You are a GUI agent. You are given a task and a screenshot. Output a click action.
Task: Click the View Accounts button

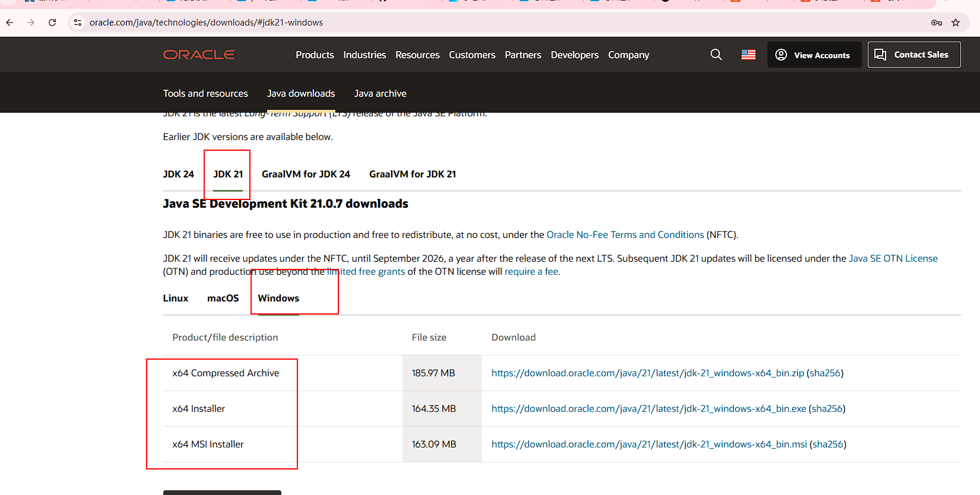814,55
